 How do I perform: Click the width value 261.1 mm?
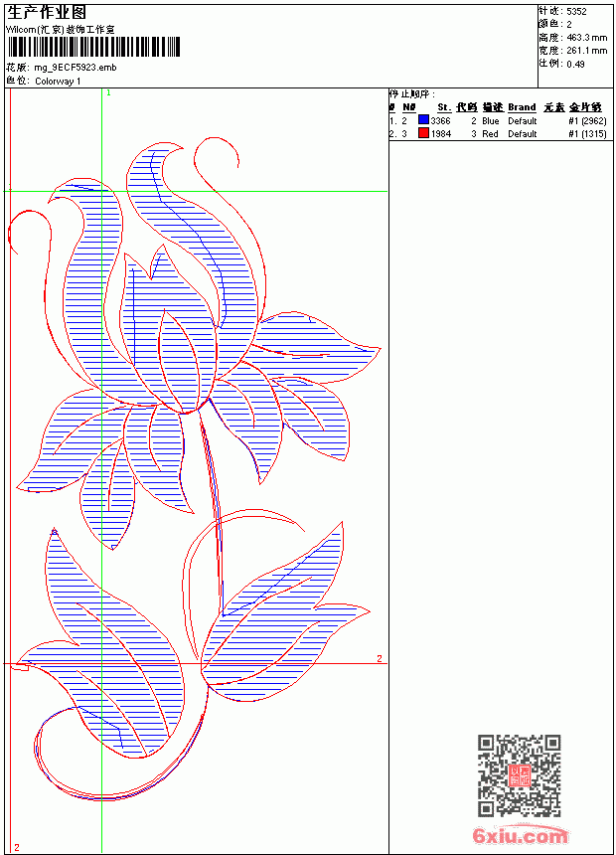586,51
